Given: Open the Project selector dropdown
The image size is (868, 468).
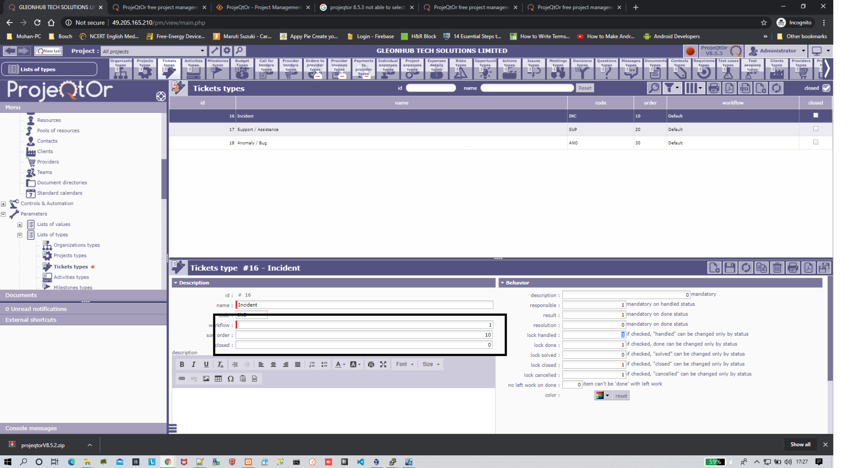Looking at the screenshot, I should 202,51.
